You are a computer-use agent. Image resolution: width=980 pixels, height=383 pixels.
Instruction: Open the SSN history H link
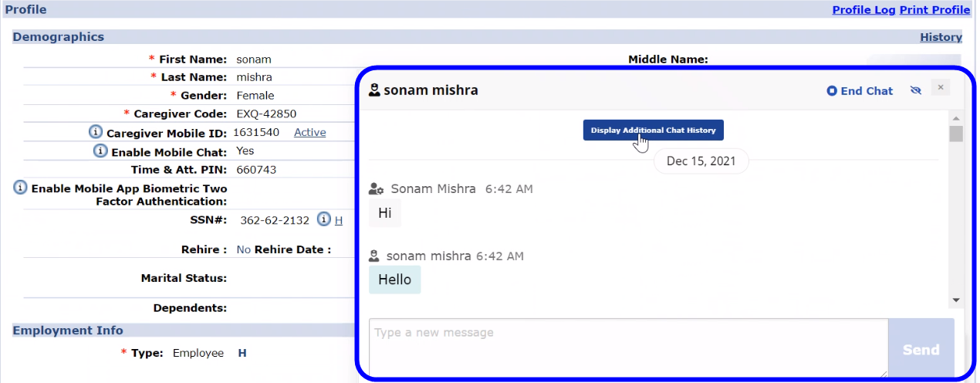pos(338,220)
